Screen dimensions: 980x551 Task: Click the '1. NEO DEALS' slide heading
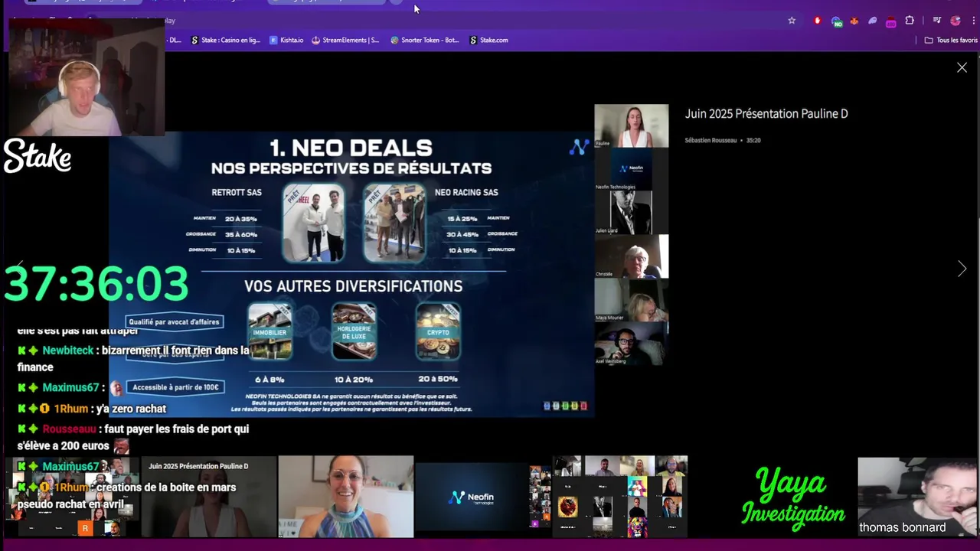click(x=351, y=148)
